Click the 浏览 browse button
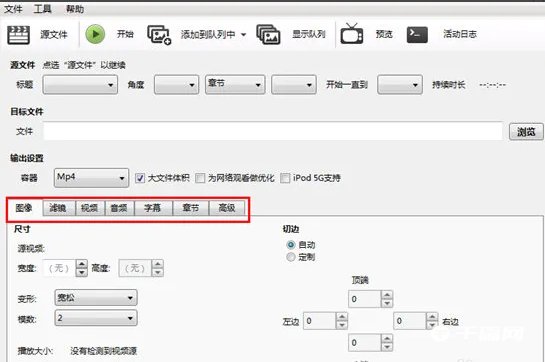This screenshot has width=545, height=362. pos(526,131)
